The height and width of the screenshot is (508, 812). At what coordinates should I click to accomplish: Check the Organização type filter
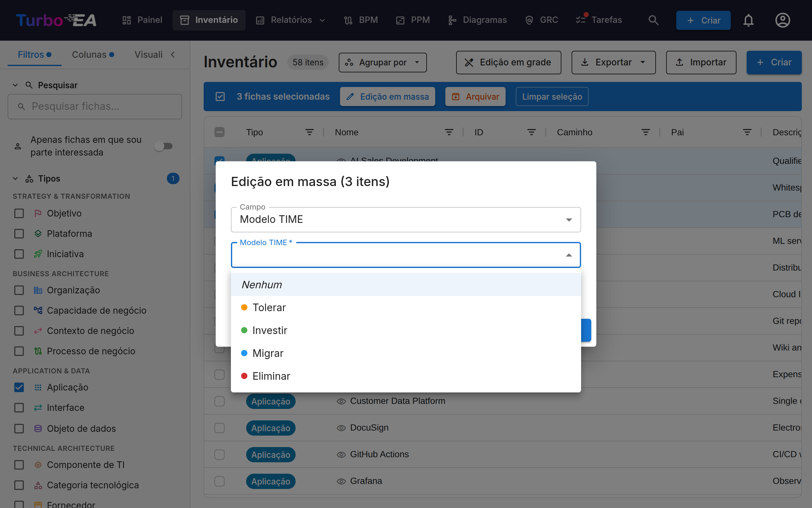19,290
